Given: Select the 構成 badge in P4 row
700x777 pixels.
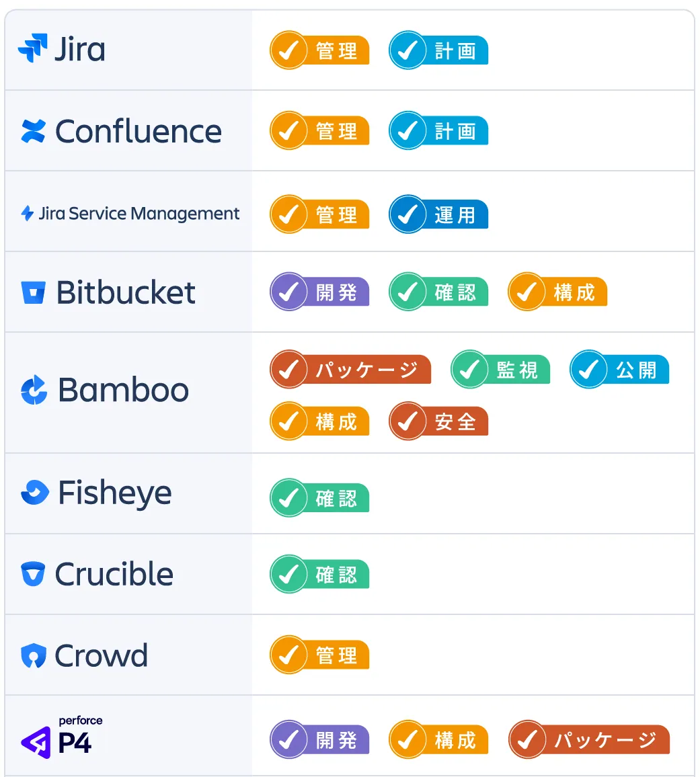Looking at the screenshot, I should [x=438, y=740].
